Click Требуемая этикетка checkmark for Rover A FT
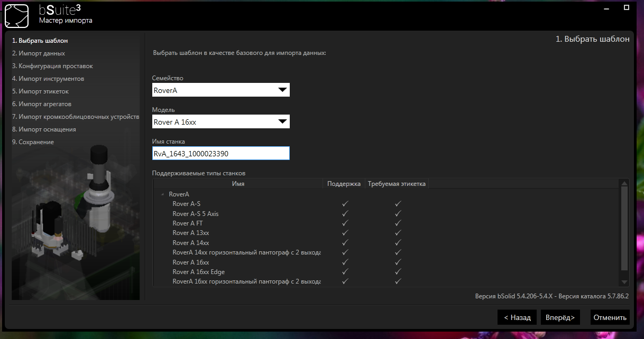 point(398,223)
